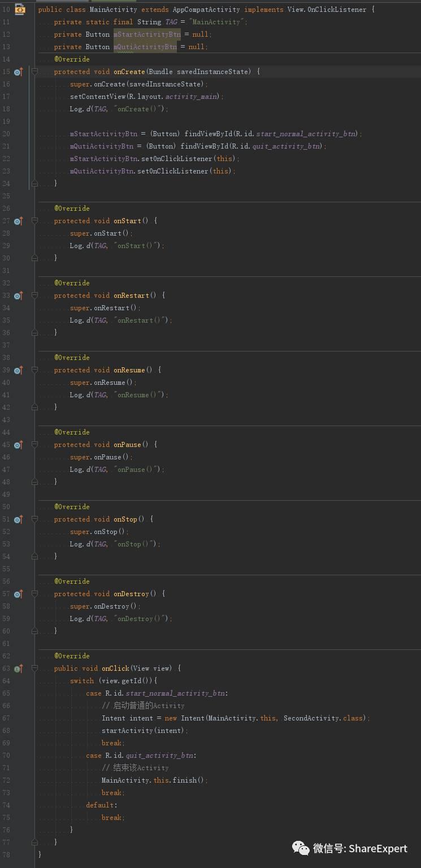Click the startActivity(intent) call
This screenshot has height=868, width=421.
click(145, 731)
